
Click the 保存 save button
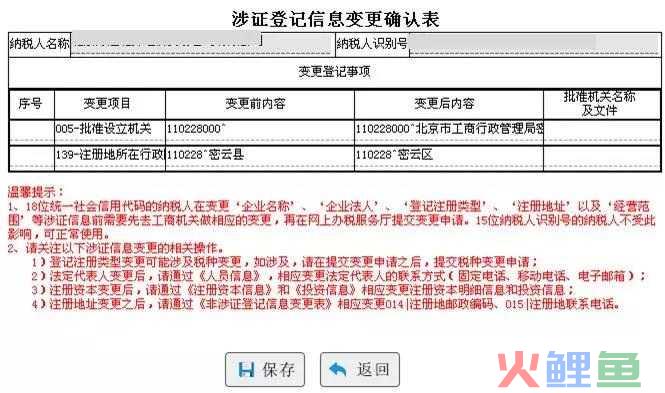click(265, 369)
